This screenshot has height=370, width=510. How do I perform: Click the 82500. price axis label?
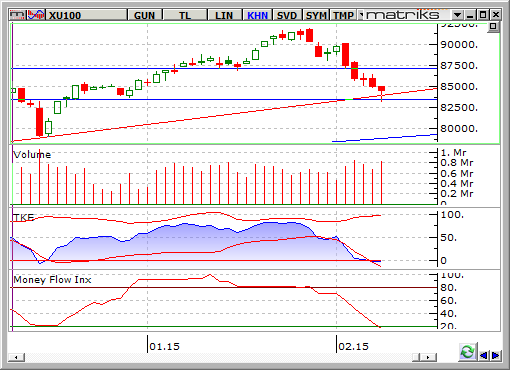click(459, 108)
